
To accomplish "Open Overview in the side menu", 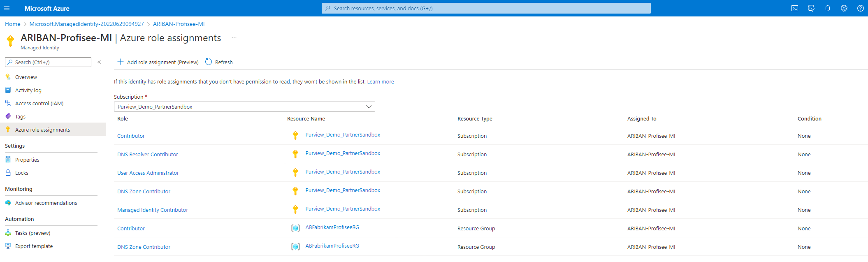I will click(x=26, y=77).
